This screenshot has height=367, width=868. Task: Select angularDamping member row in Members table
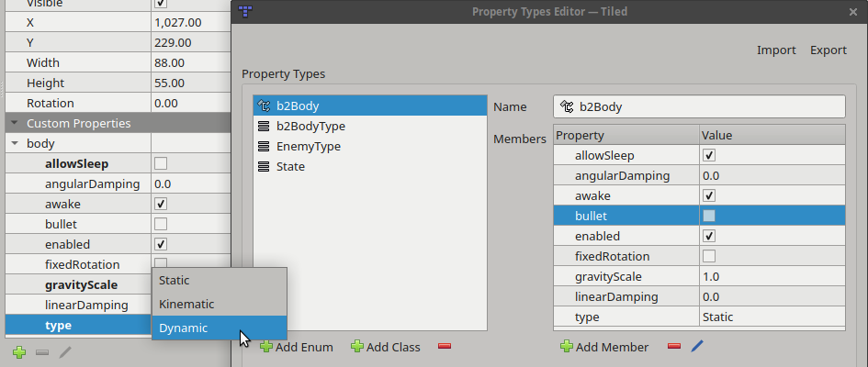[x=699, y=176]
